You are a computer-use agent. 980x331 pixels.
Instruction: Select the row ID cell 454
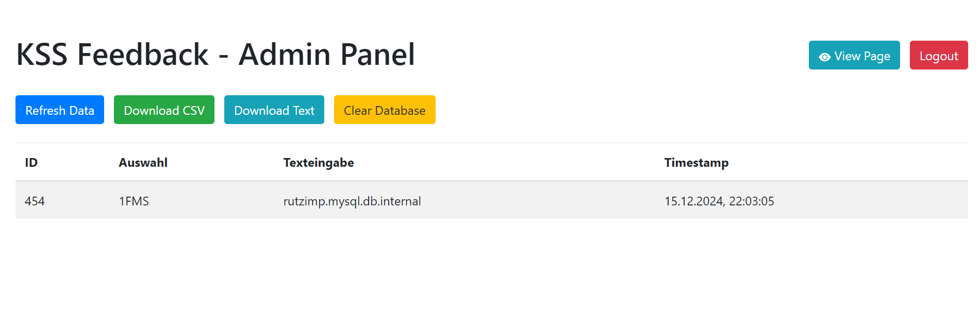coord(35,201)
